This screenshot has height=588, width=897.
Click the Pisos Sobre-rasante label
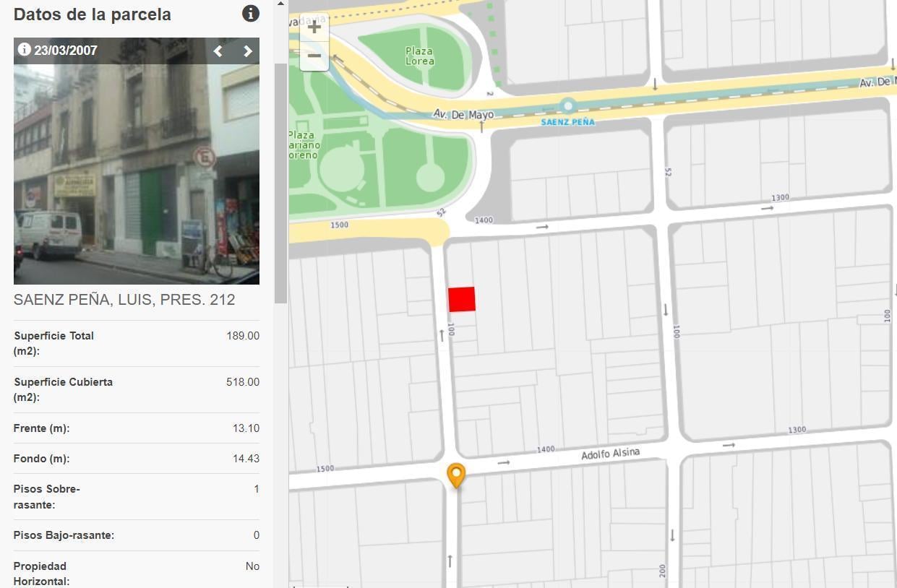tap(47, 497)
